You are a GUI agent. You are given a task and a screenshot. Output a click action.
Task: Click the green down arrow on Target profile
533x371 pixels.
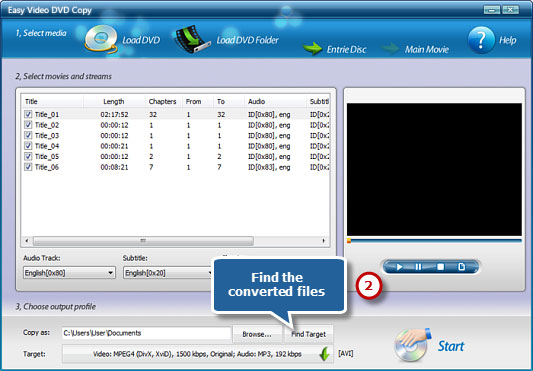point(325,355)
